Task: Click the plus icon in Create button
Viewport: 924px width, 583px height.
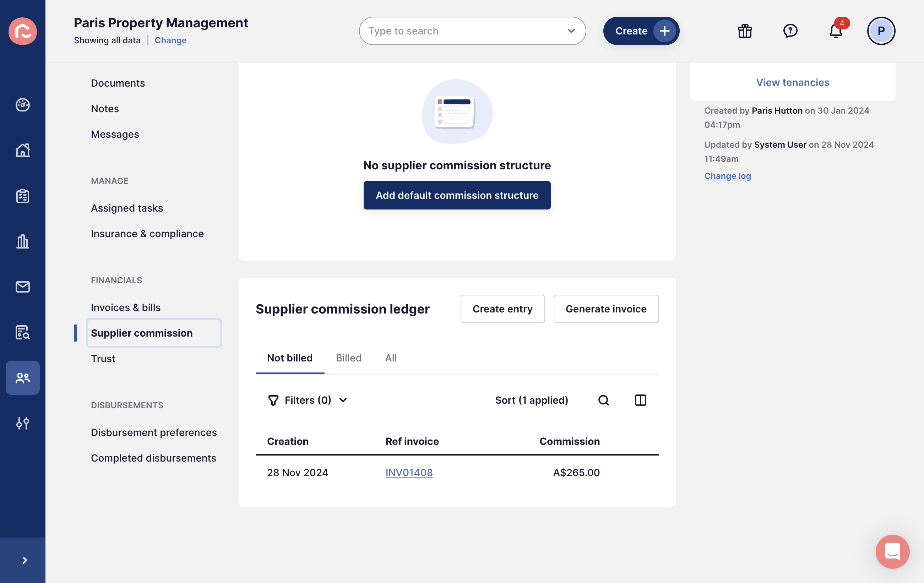Action: point(665,31)
